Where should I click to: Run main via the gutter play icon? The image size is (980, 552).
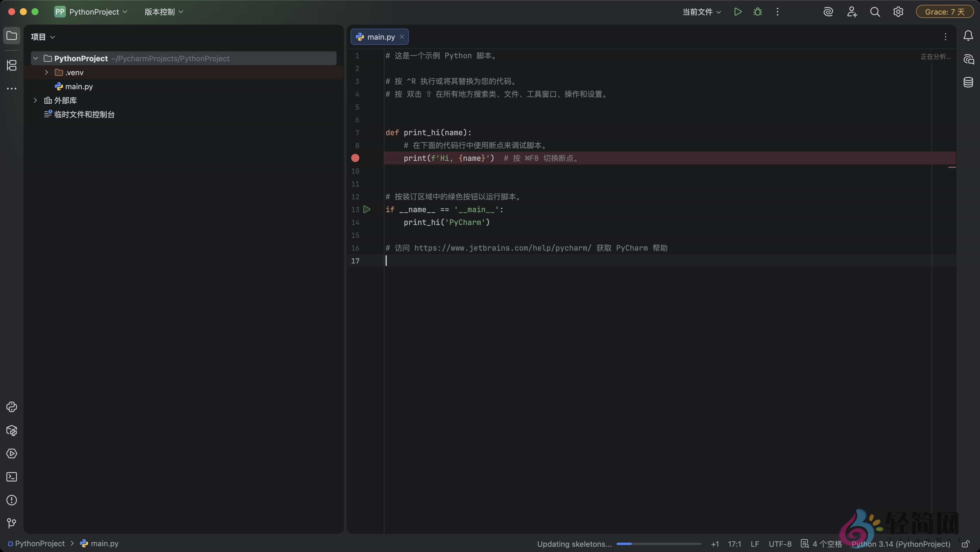click(x=367, y=210)
